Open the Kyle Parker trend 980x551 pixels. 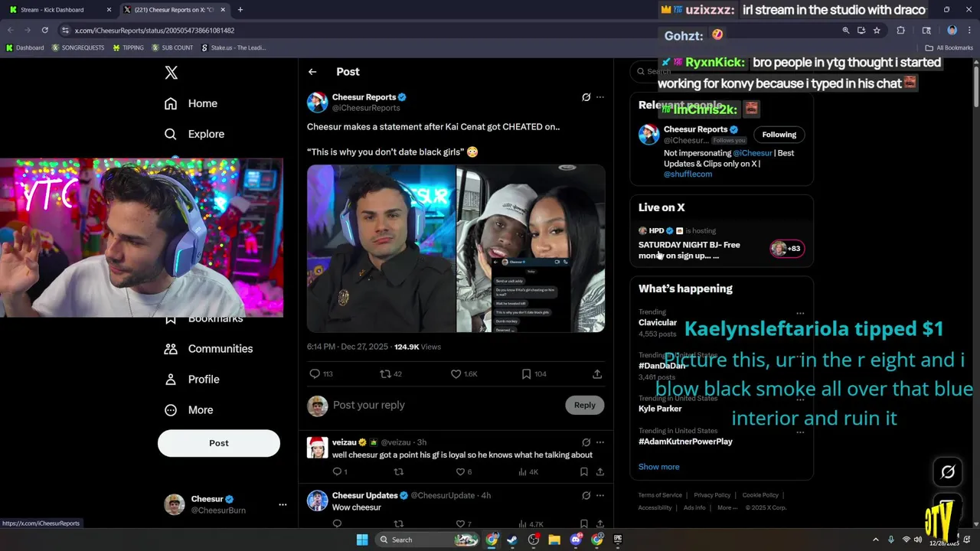tap(660, 409)
